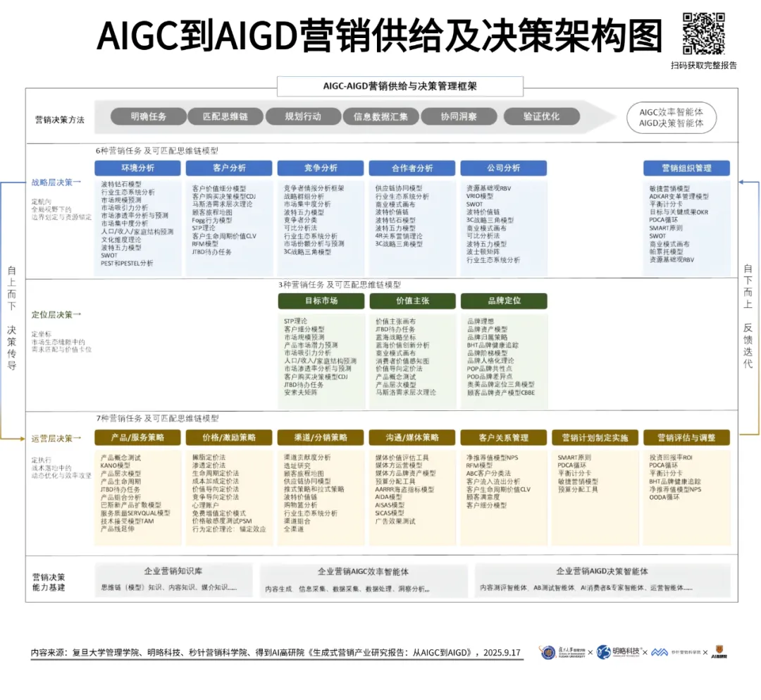Switch to the 竞争分析 tab
This screenshot has width=761, height=700.
tap(320, 168)
